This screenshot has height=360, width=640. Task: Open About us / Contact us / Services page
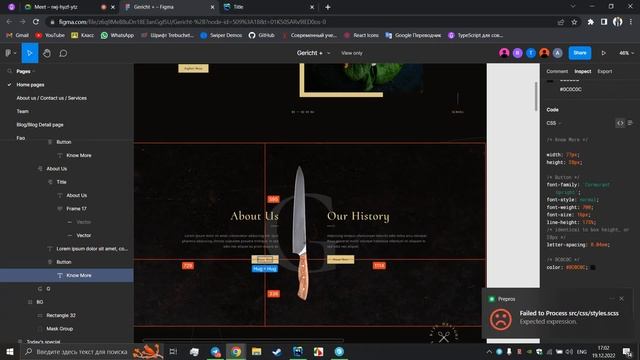51,98
